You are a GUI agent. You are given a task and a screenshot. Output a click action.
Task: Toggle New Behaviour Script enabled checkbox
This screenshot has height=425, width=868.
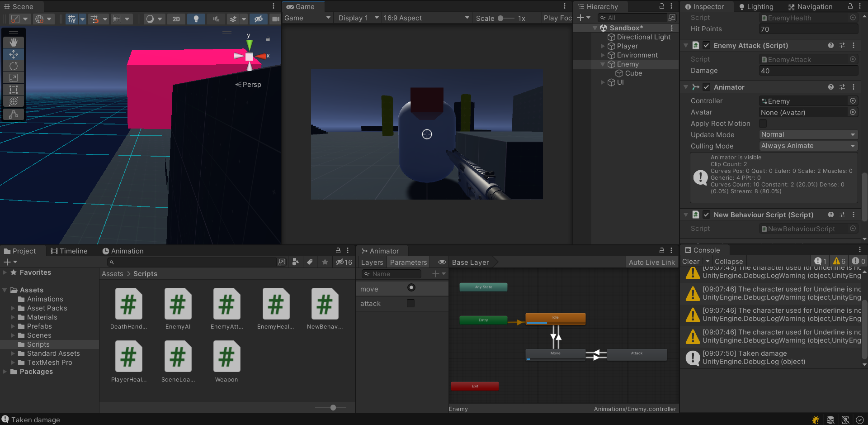(x=706, y=215)
